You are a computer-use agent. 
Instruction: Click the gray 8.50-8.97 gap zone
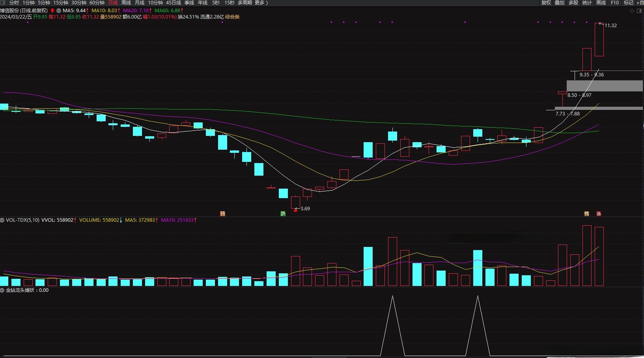604,86
